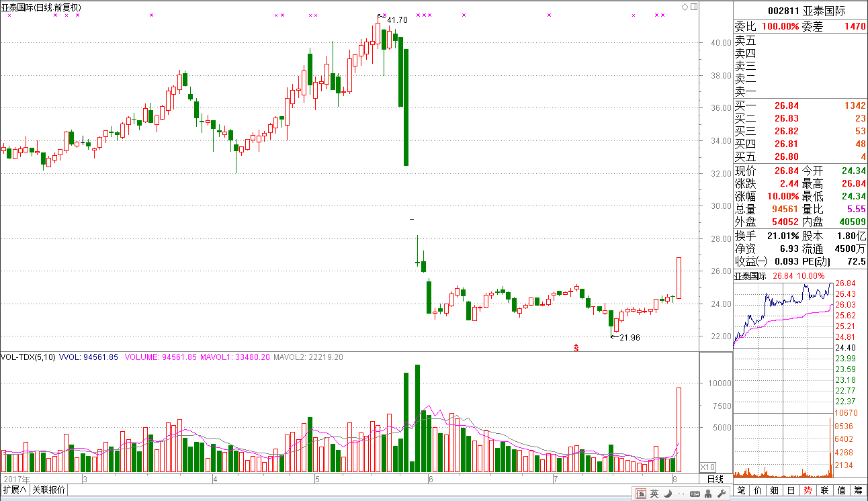Click the diamond icon above the chart
The height and width of the screenshot is (501, 868).
685,7
